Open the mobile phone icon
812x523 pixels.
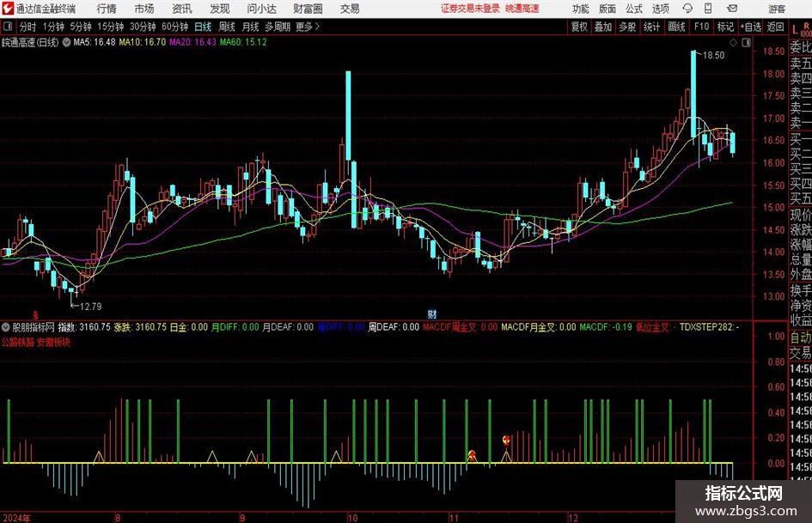point(708,9)
